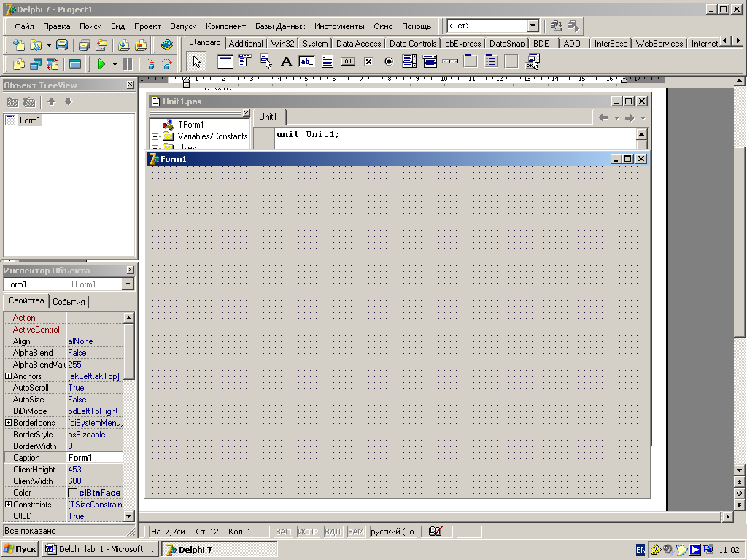
Task: Click the Save floppy disk icon
Action: (61, 44)
